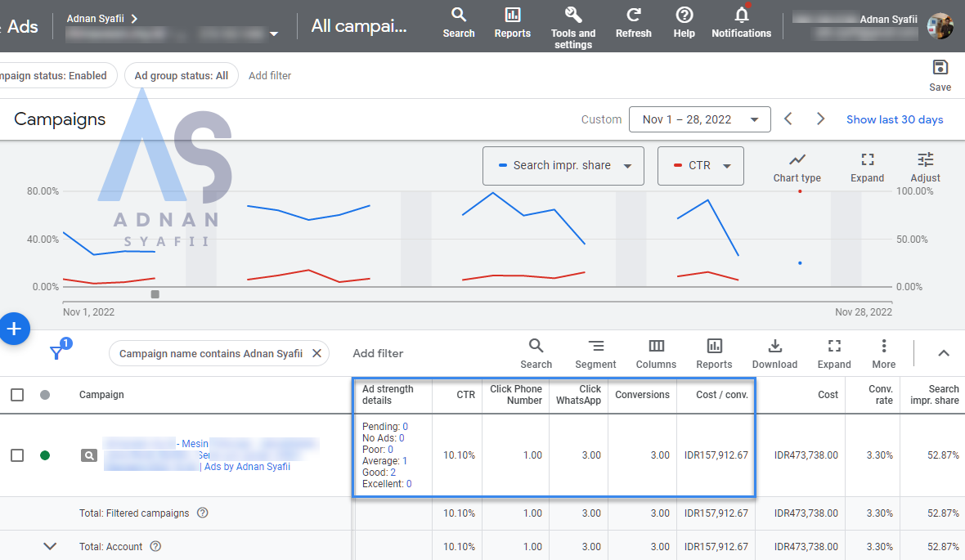Image resolution: width=965 pixels, height=560 pixels.
Task: Open the Search impr. share metric dropdown
Action: pos(563,166)
